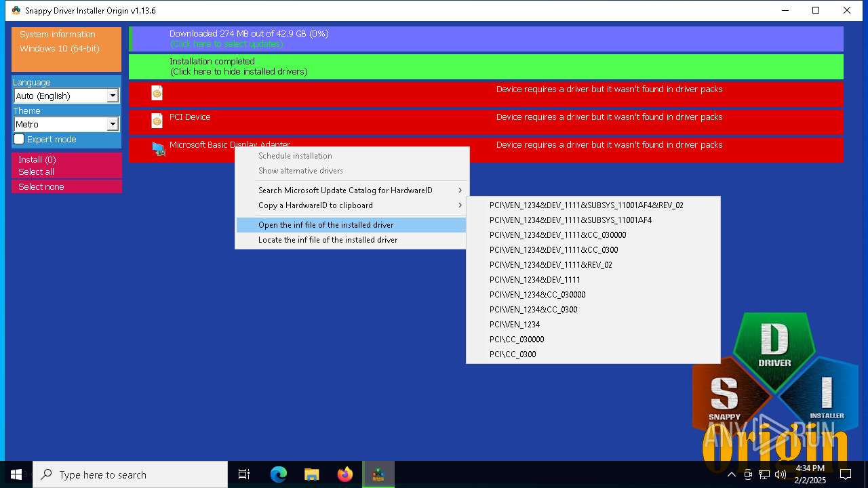Screen dimensions: 868x488
Task: Enable Expert mode checkbox
Action: point(19,139)
